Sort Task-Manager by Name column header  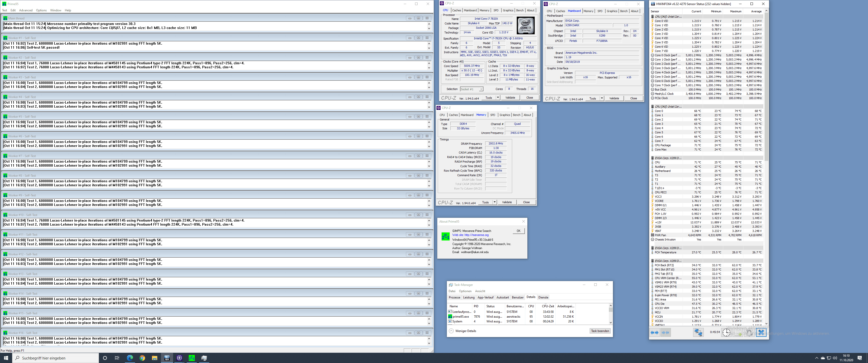click(x=459, y=307)
